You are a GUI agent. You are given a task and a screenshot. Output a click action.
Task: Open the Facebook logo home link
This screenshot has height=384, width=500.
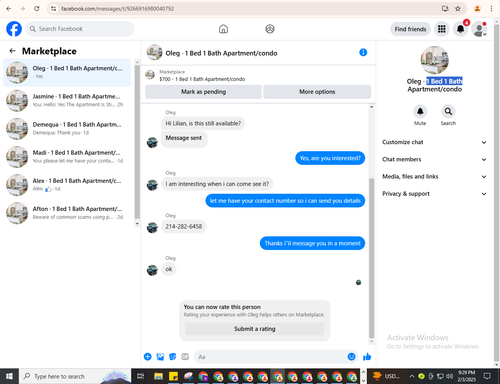click(x=14, y=29)
